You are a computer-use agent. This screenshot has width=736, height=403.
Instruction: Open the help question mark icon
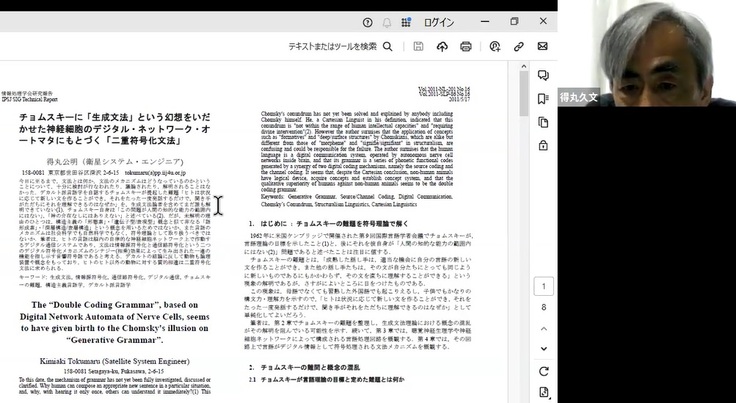coord(368,21)
